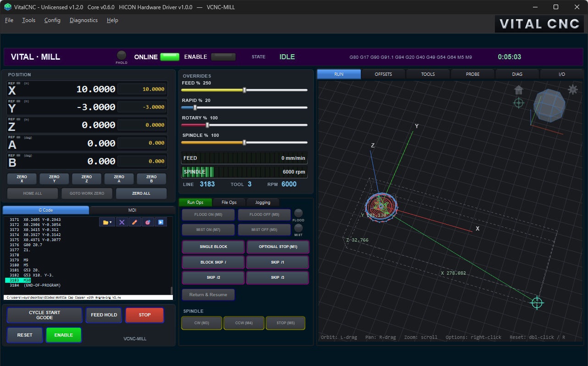Toggle the ONLINE green indicator switch
Viewport: 588px width, 366px height.
[x=170, y=57]
